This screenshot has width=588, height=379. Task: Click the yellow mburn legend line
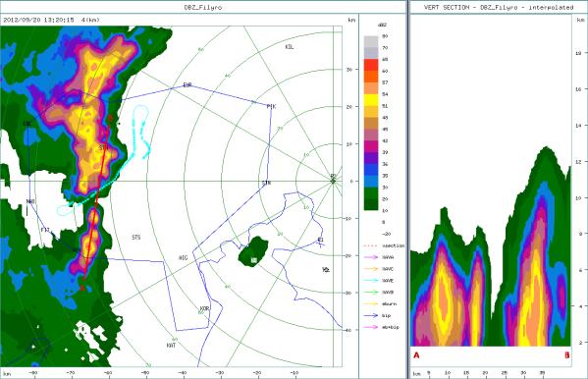(370, 304)
